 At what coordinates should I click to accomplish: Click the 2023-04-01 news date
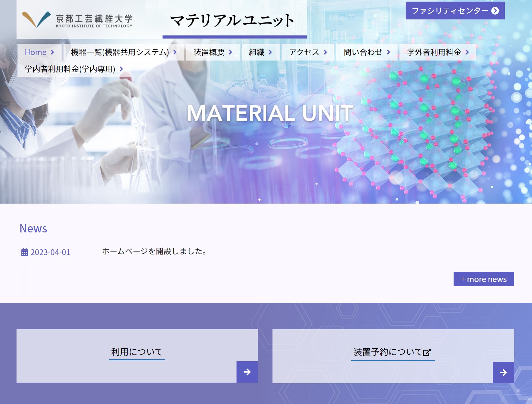tap(50, 252)
